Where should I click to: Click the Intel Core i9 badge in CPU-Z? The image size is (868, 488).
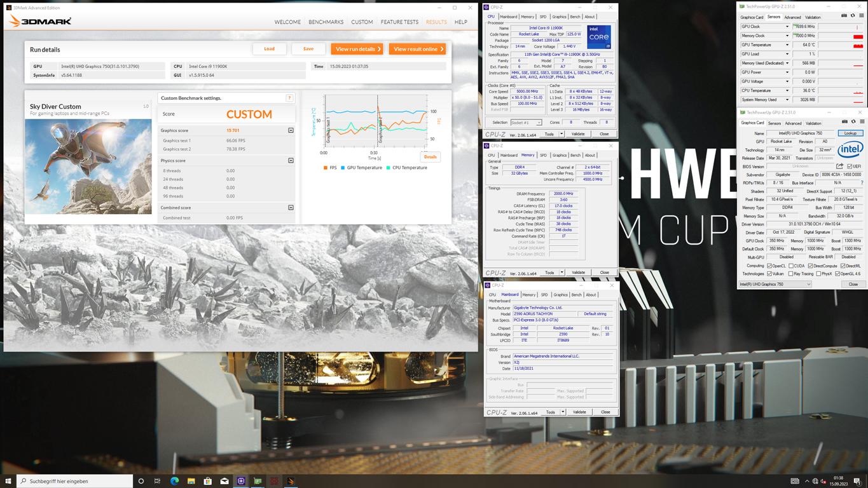click(x=598, y=37)
